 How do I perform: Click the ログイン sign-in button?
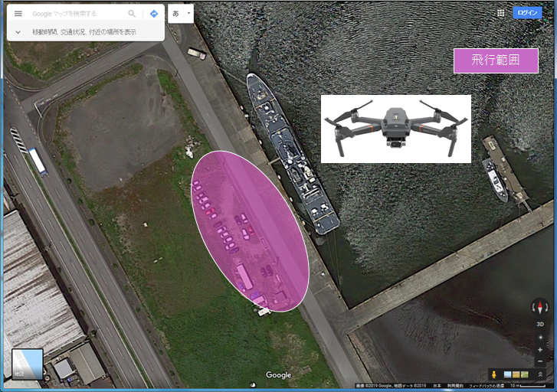527,13
